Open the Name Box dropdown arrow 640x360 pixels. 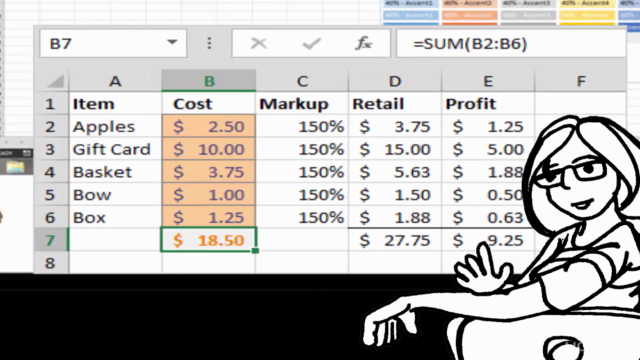pyautogui.click(x=172, y=42)
